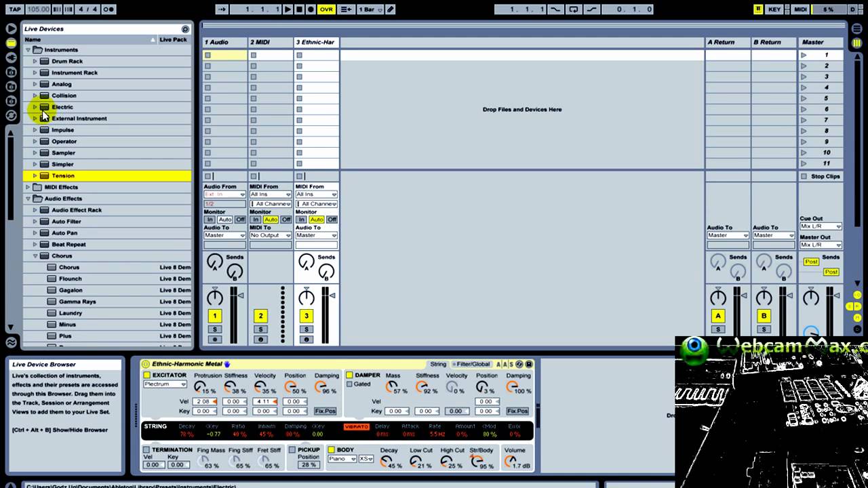Toggle the computer MIDI keyboard icon

pos(757,9)
